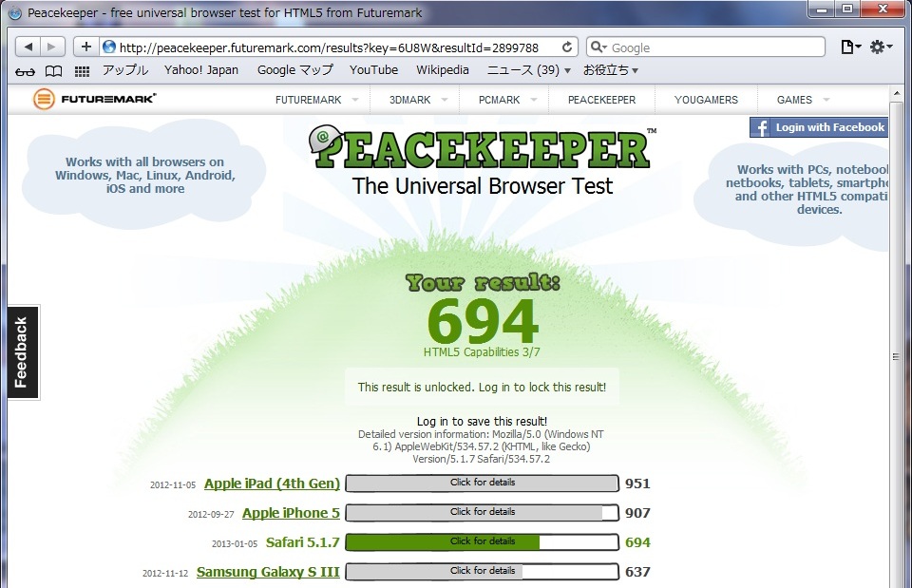Screen dimensions: 912x588
Task: Open Safari settings gear menu
Action: coord(881,47)
